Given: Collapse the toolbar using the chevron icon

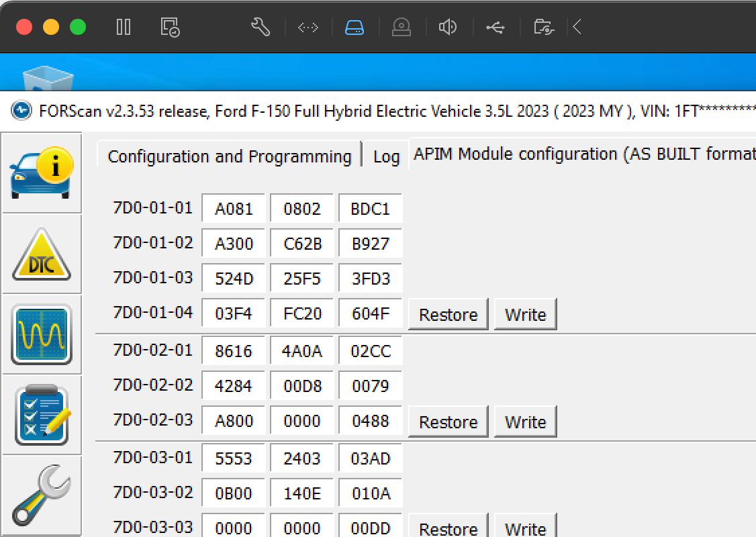Looking at the screenshot, I should (x=577, y=27).
